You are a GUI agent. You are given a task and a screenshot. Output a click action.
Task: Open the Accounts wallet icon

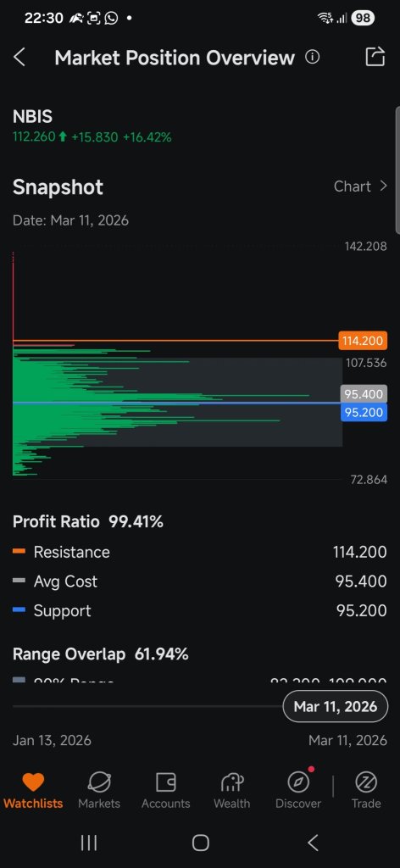pos(165,782)
